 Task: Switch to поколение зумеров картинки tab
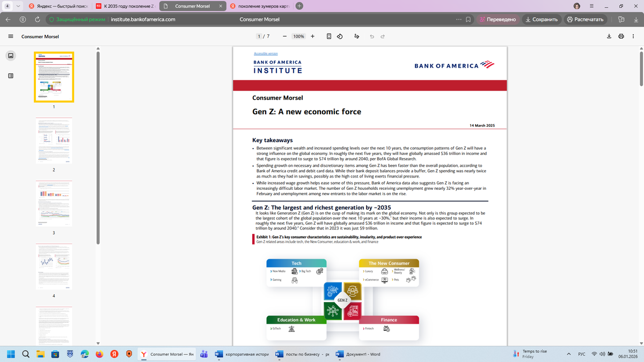[259, 6]
